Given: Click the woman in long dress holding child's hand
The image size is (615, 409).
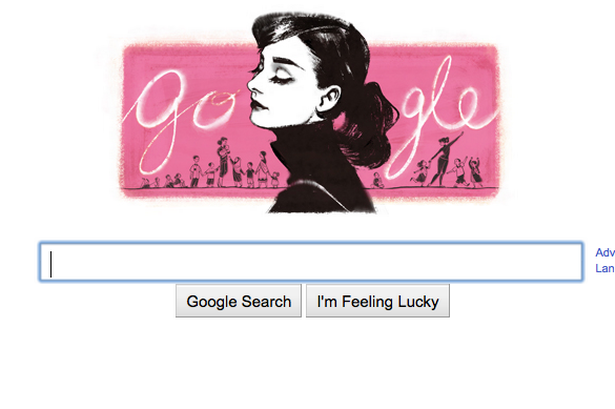Looking at the screenshot, I should point(262,169).
